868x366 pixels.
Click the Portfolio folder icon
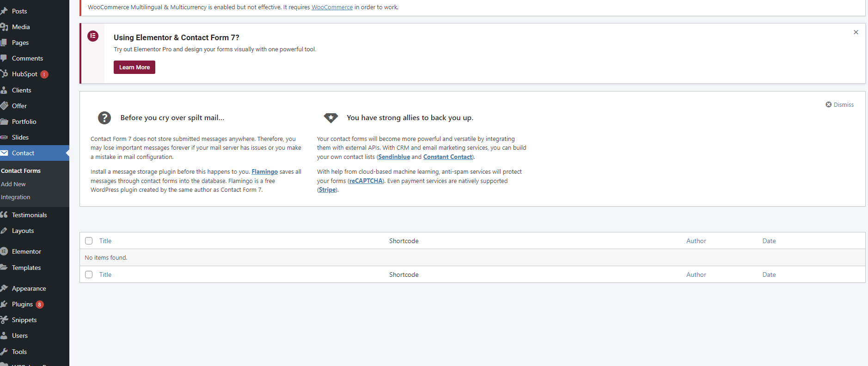click(4, 122)
